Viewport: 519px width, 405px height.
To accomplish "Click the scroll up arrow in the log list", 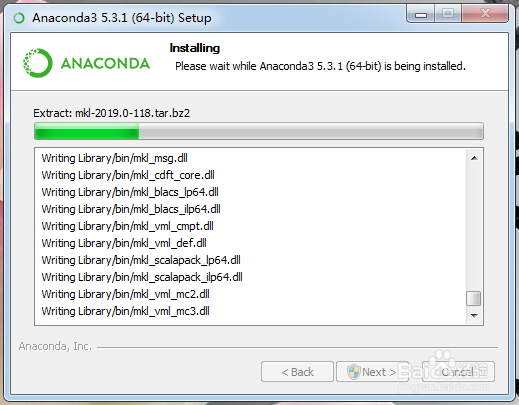I will click(474, 158).
